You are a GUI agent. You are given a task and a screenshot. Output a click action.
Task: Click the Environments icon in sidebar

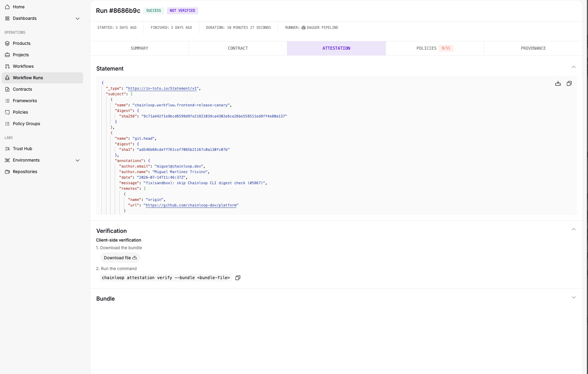[7, 160]
